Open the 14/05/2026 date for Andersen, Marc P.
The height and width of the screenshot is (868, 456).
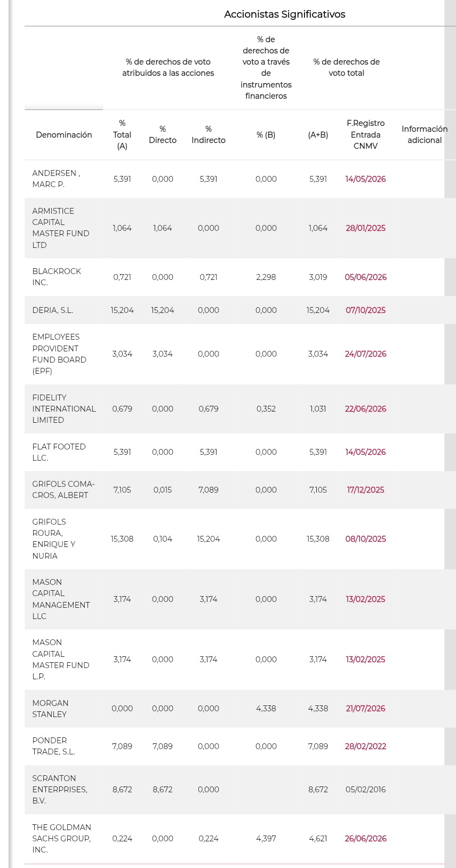(x=365, y=179)
